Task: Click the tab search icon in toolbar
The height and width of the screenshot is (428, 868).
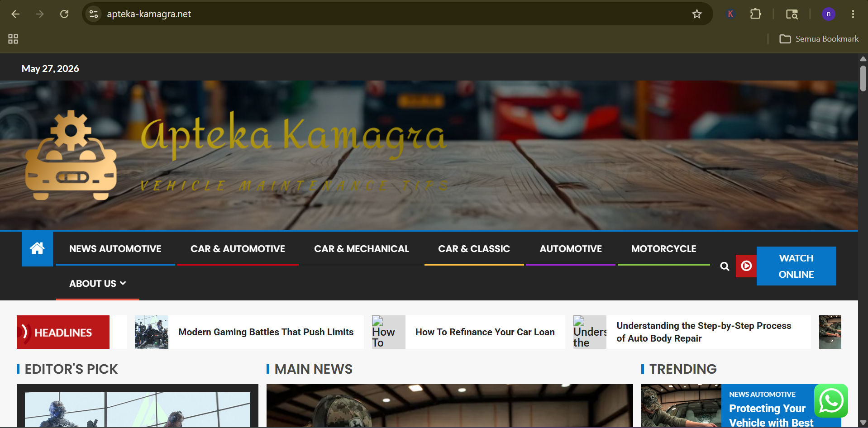Action: point(792,14)
